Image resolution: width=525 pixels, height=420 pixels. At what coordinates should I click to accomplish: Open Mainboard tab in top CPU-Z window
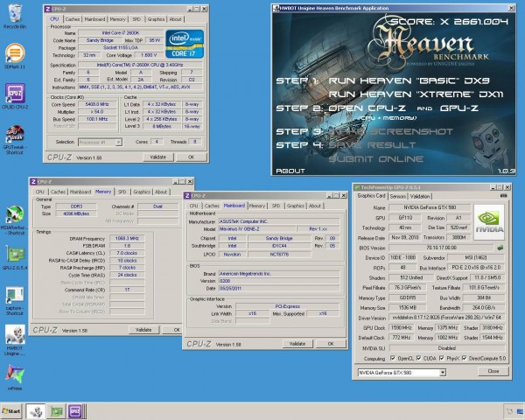click(x=94, y=19)
